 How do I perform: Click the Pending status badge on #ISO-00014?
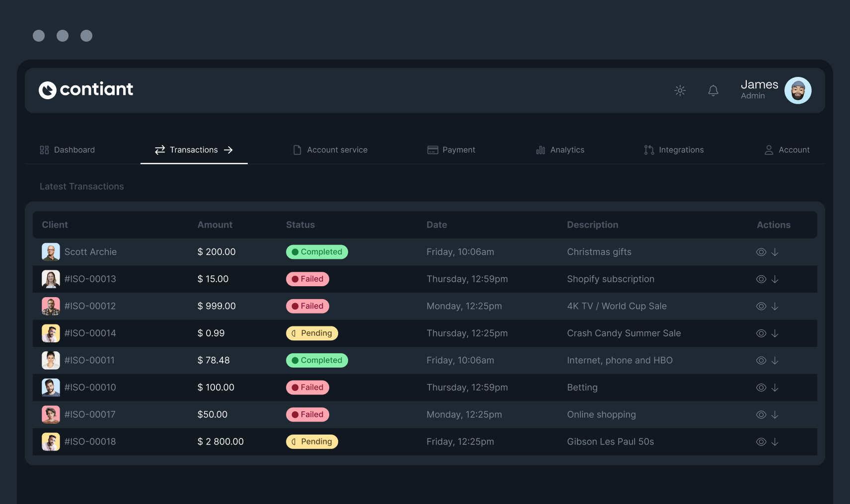[x=312, y=333]
